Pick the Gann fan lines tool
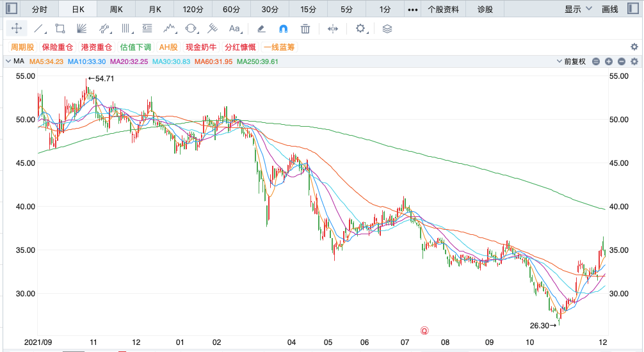Image resolution: width=644 pixels, height=352 pixels. pos(82,29)
